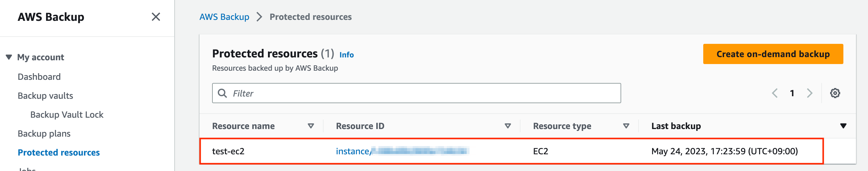Click EC2 resource type cell
868x171 pixels.
pyautogui.click(x=540, y=151)
